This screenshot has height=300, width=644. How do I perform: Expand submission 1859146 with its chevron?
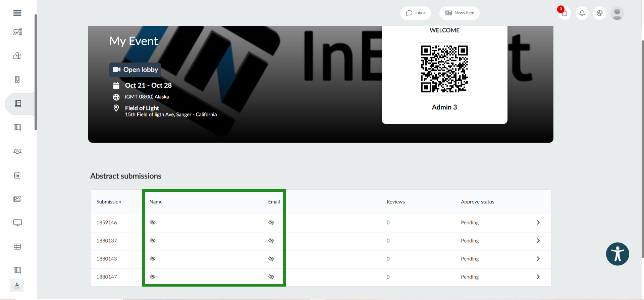point(538,222)
